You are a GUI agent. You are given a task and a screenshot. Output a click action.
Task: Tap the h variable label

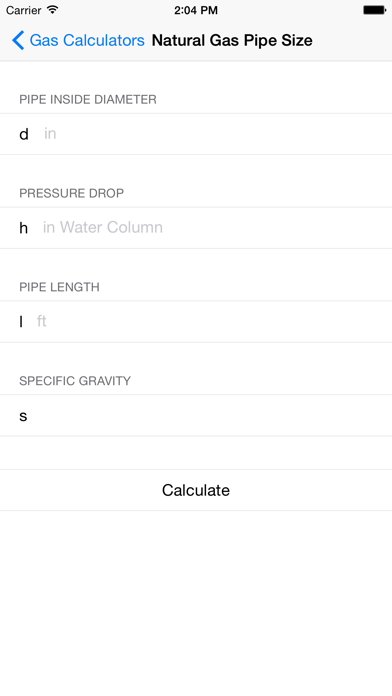coord(24,228)
